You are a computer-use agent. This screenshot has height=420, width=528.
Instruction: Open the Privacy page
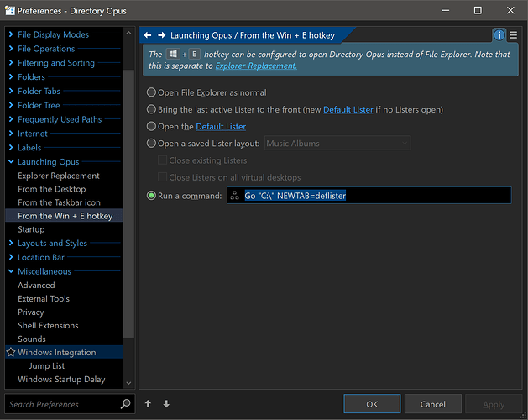pos(31,312)
